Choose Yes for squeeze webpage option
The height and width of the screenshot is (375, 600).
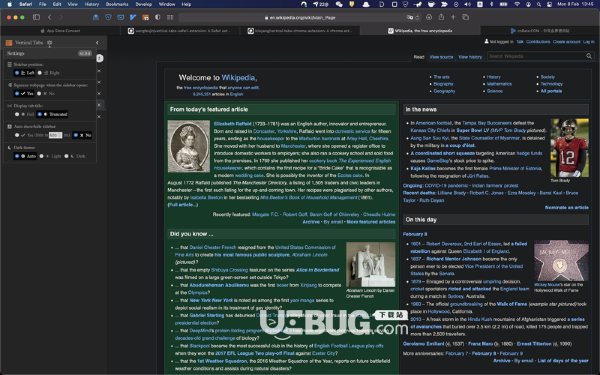[24, 93]
